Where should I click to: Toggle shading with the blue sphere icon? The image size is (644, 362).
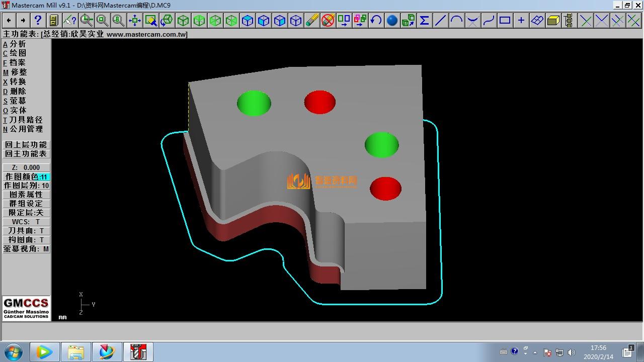tap(392, 20)
